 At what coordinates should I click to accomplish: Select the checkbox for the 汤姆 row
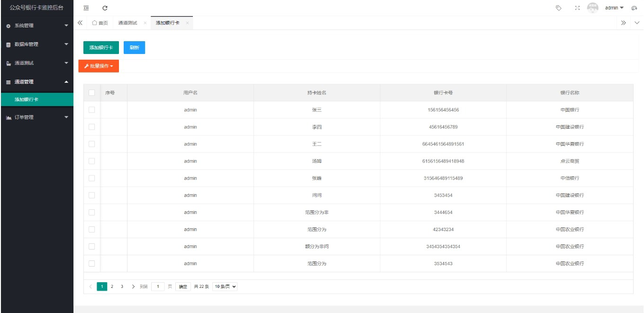(x=92, y=161)
